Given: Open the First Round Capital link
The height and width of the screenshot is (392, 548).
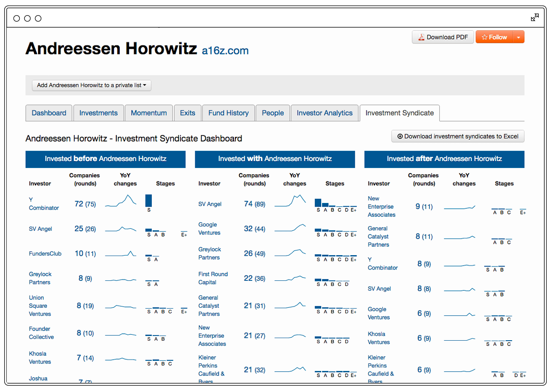Looking at the screenshot, I should [x=213, y=278].
